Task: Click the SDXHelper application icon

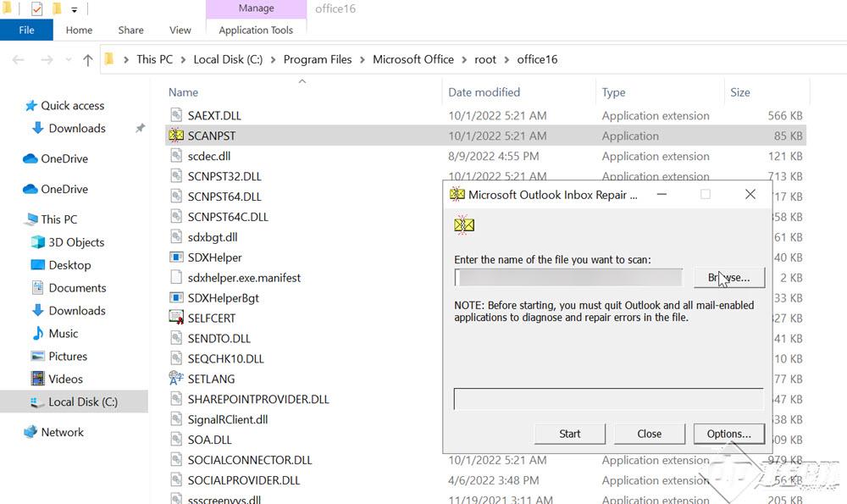Action: pyautogui.click(x=176, y=258)
